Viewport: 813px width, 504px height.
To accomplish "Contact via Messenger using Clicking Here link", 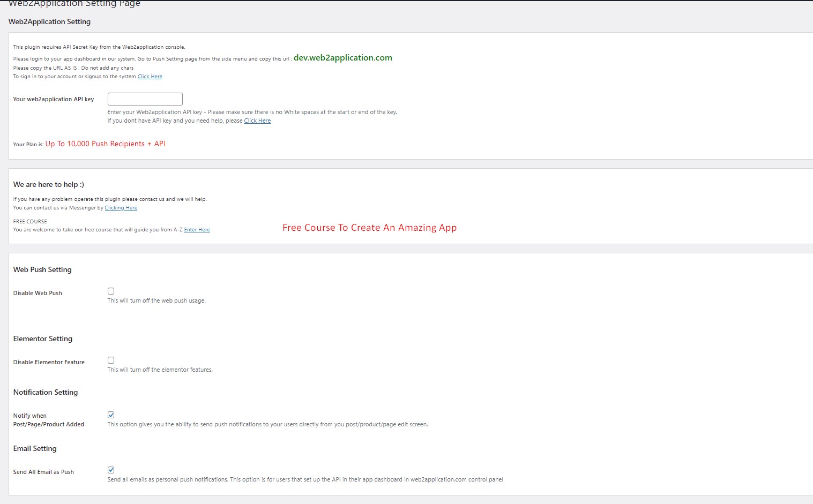I will (x=121, y=208).
